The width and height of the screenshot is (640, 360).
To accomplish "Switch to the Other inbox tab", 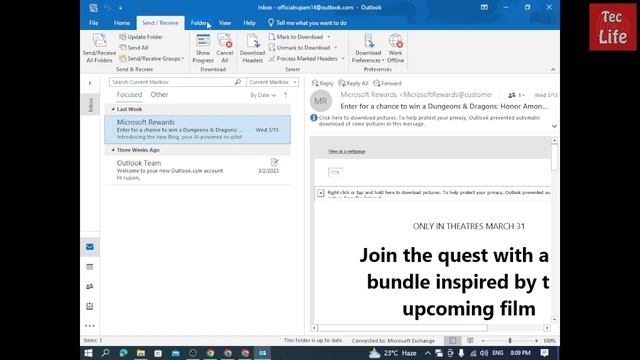I will (159, 94).
